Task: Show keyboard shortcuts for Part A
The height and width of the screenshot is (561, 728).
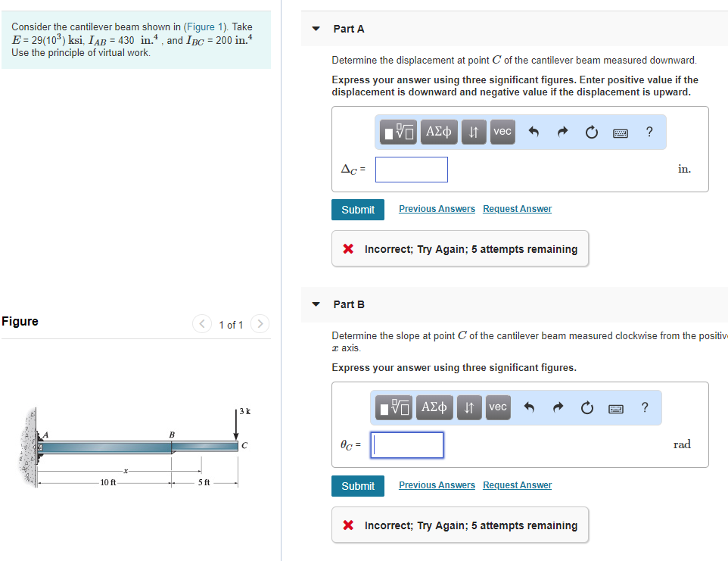Action: (x=620, y=132)
